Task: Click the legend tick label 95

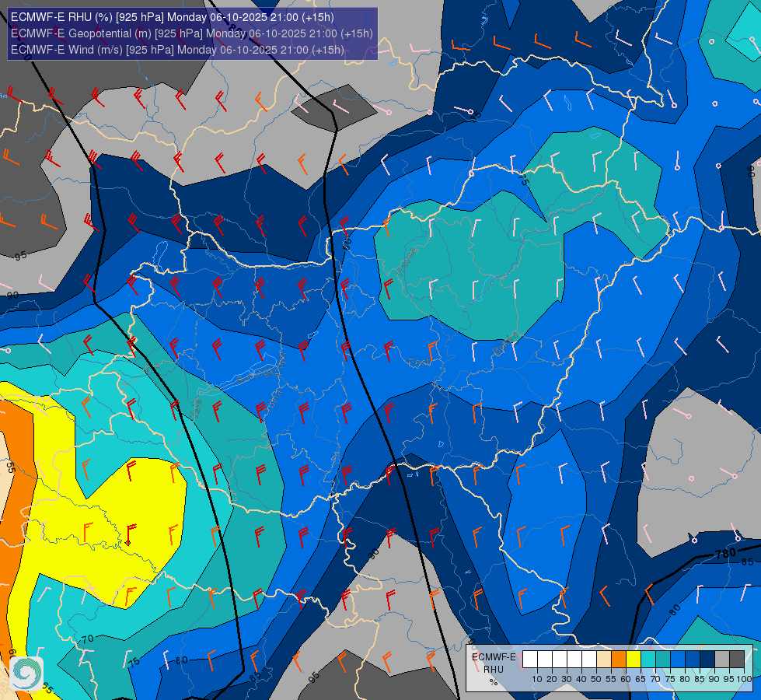Action: tap(729, 679)
